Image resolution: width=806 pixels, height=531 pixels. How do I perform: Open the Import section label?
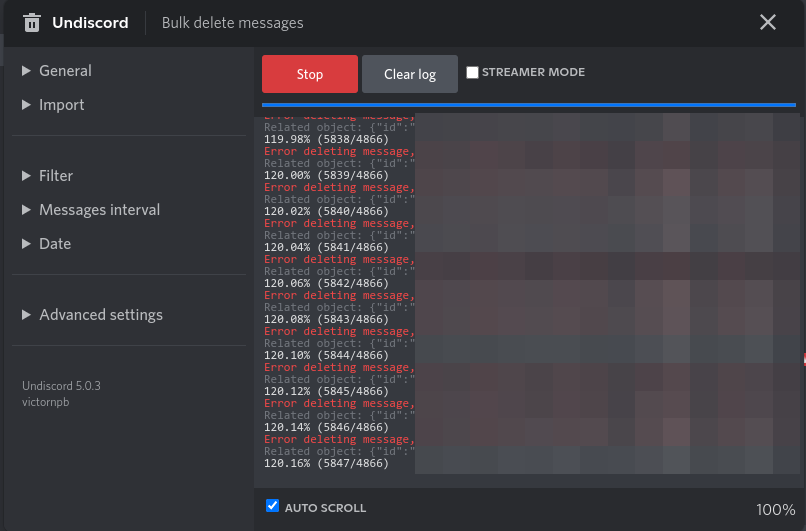[62, 105]
